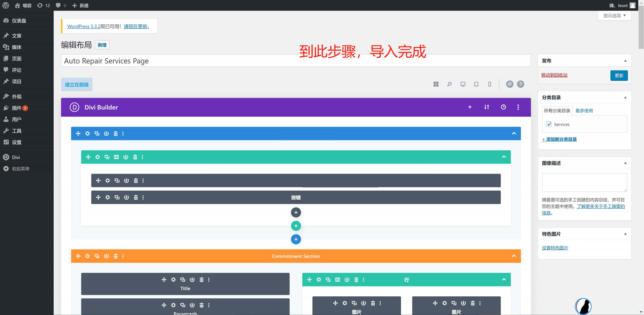Switch to wireframe view mode
This screenshot has height=315, width=644.
(x=436, y=84)
